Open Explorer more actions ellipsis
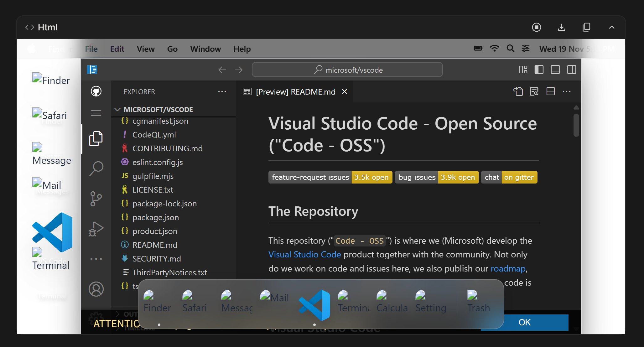The height and width of the screenshot is (347, 644). [222, 91]
